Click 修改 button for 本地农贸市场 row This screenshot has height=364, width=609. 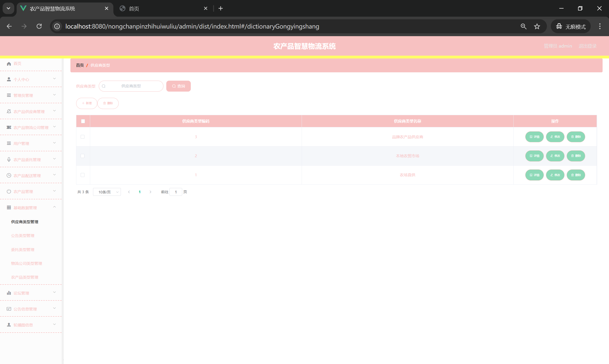[x=555, y=156]
